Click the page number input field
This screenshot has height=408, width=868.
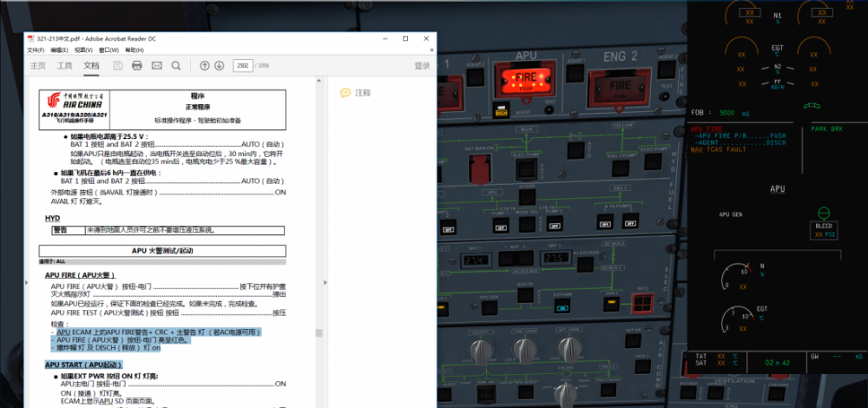(243, 65)
